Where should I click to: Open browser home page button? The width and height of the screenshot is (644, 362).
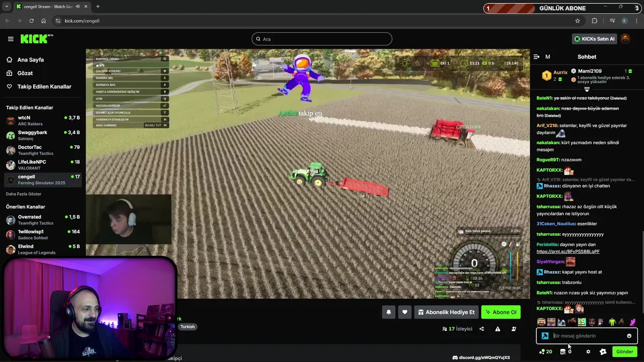click(x=43, y=21)
